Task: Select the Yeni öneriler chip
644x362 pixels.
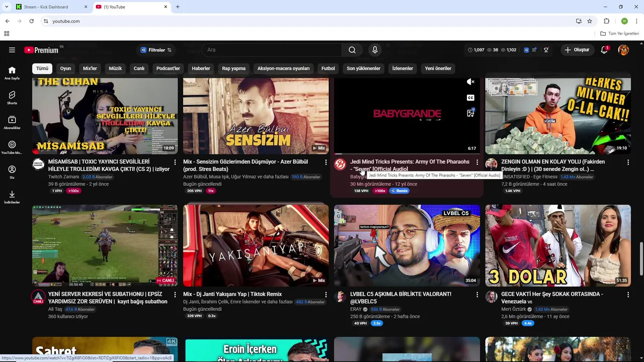Action: click(x=438, y=68)
